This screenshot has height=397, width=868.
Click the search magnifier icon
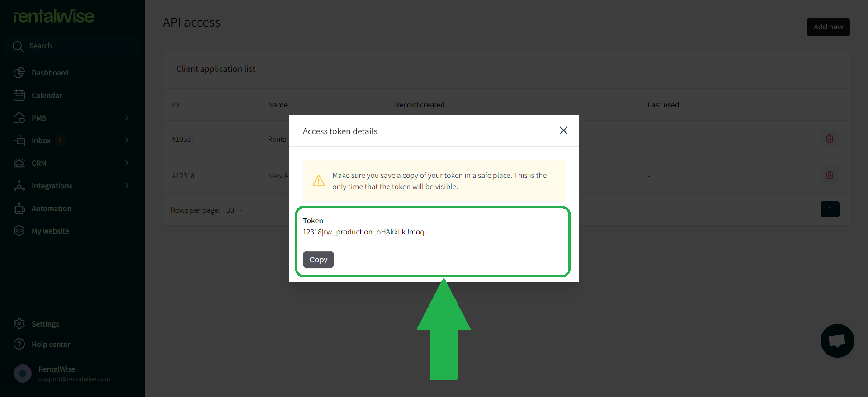(18, 46)
